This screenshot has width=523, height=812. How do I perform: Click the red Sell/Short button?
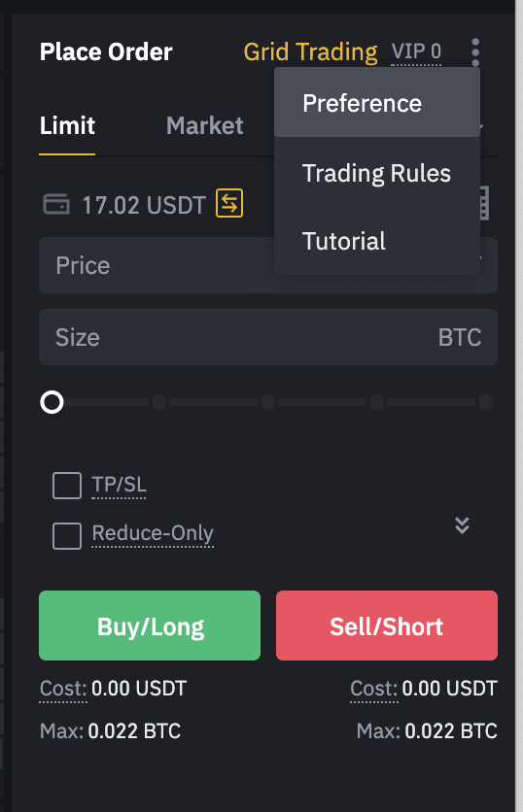click(387, 626)
